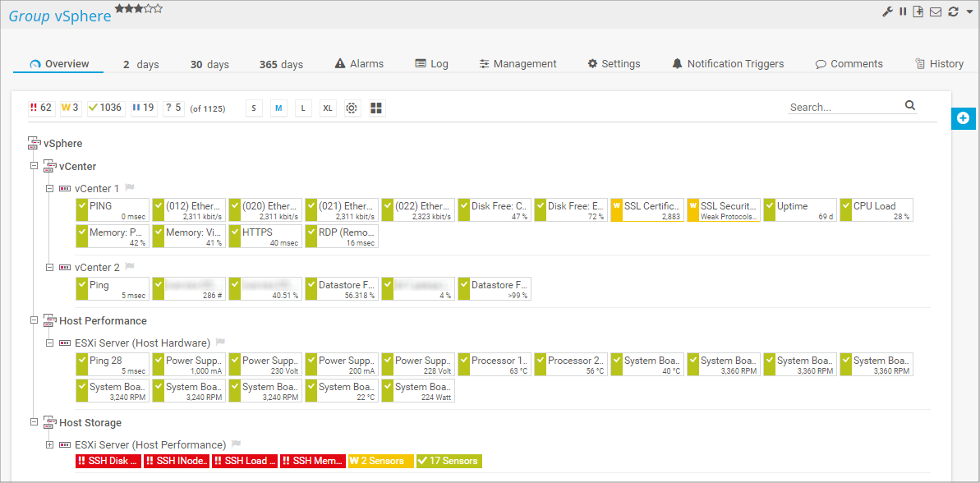This screenshot has height=483, width=980.
Task: Set priority with fifth star rating
Action: (x=159, y=8)
